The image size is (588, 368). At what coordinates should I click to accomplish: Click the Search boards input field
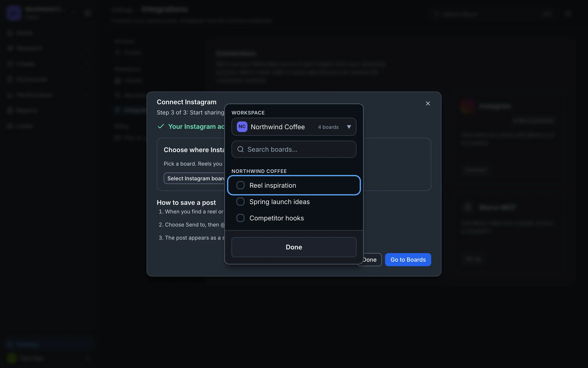click(x=294, y=149)
